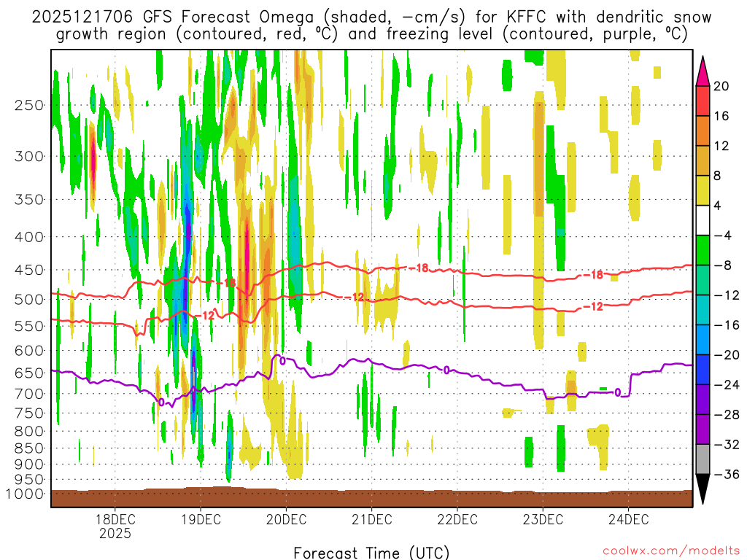747x560 pixels.
Task: Click the brown surface terrain band below 1000
Action: [x=371, y=497]
